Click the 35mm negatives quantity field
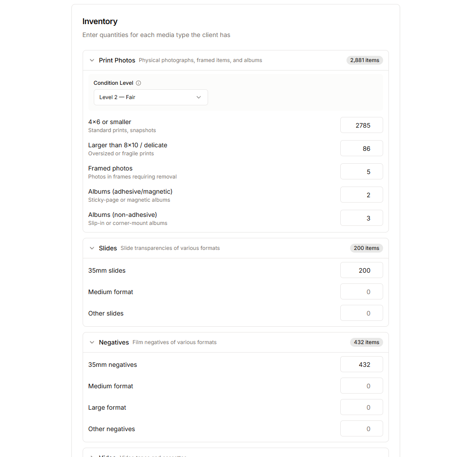Screen dimensions: 476x457 point(361,365)
